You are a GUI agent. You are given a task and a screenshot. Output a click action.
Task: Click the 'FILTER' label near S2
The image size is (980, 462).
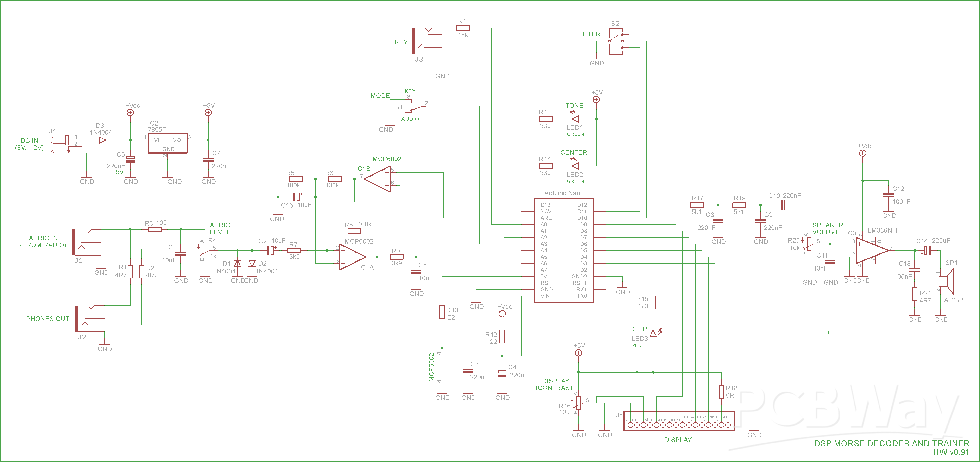(589, 34)
